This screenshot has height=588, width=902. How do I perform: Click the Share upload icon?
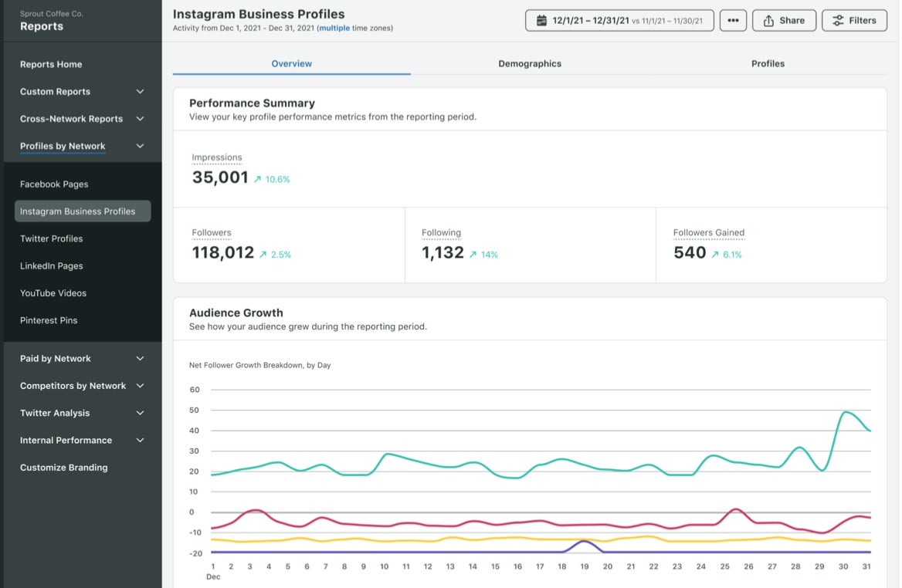[x=768, y=21]
